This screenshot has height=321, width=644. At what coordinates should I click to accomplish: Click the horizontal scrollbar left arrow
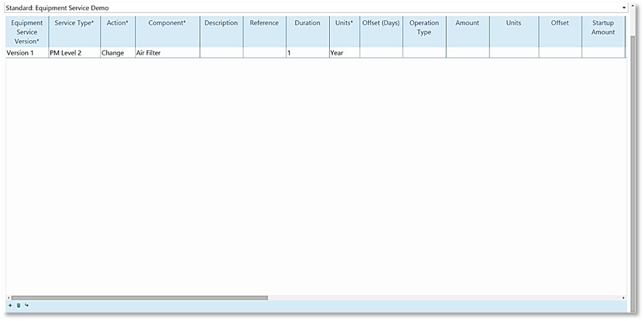coord(8,298)
